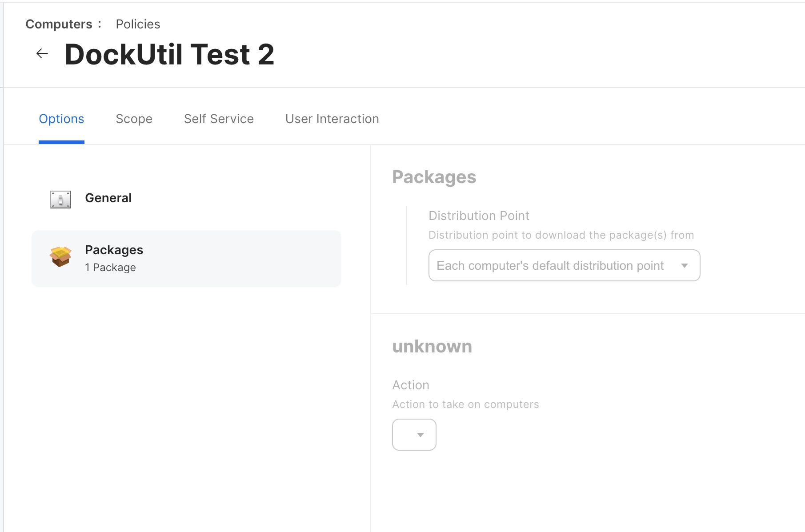Switch to the Scope tab
Image resolution: width=805 pixels, height=532 pixels.
tap(134, 119)
